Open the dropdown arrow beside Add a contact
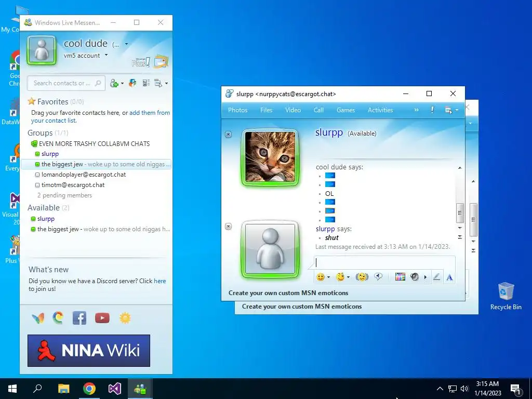The height and width of the screenshot is (399, 532). pyautogui.click(x=122, y=84)
